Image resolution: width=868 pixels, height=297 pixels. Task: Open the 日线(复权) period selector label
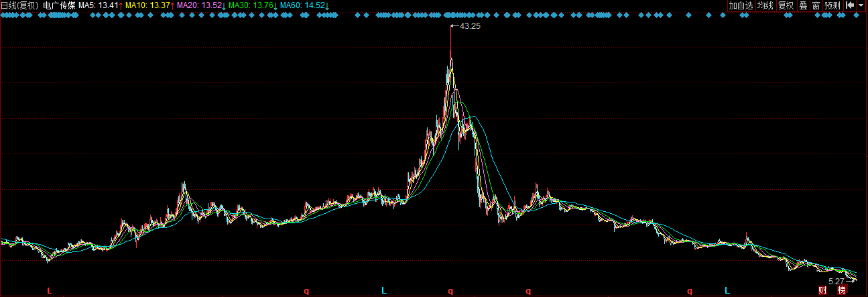coord(19,5)
